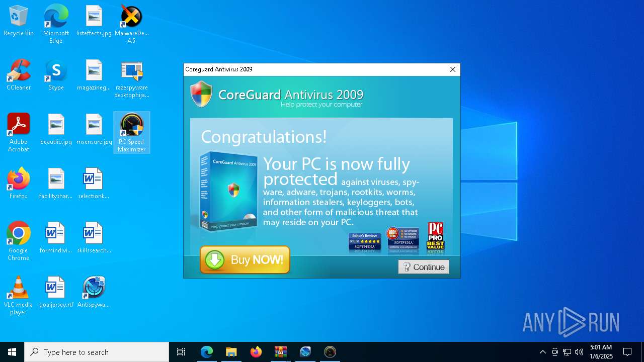Select the facilityshar... image file

coord(56,184)
